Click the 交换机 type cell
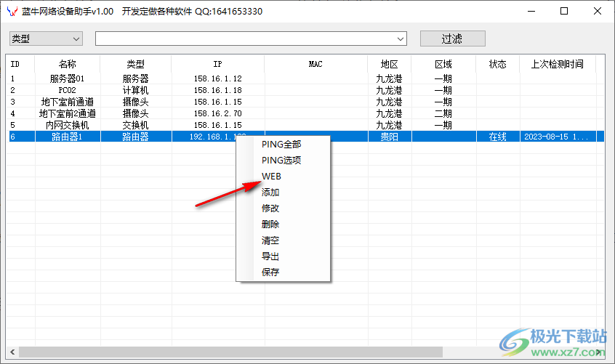Screen dimensions: 615x364 [135, 126]
